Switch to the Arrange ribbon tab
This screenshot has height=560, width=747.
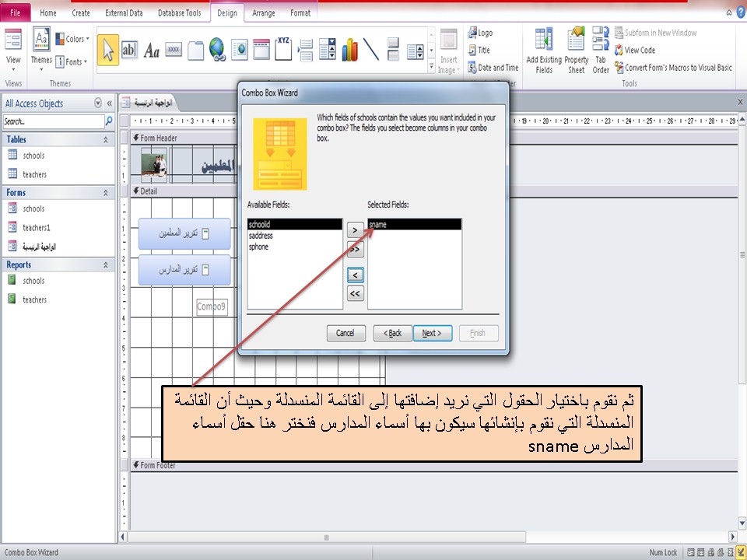[264, 13]
